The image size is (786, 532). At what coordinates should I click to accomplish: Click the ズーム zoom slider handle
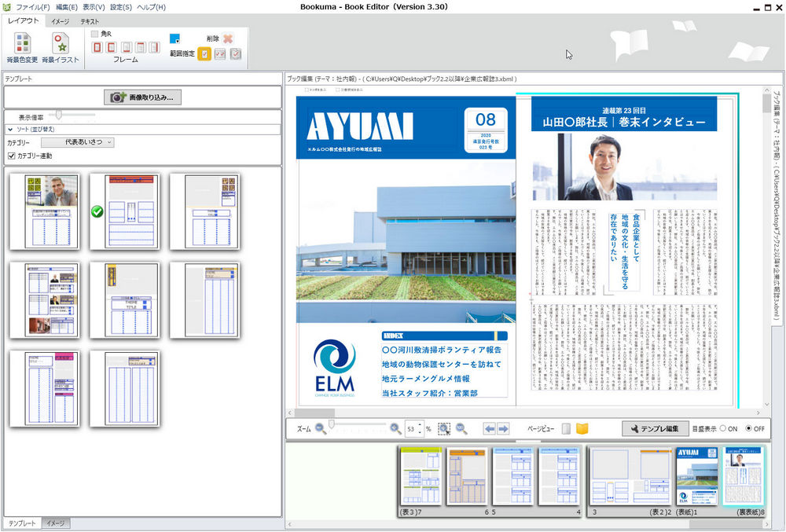(x=331, y=425)
